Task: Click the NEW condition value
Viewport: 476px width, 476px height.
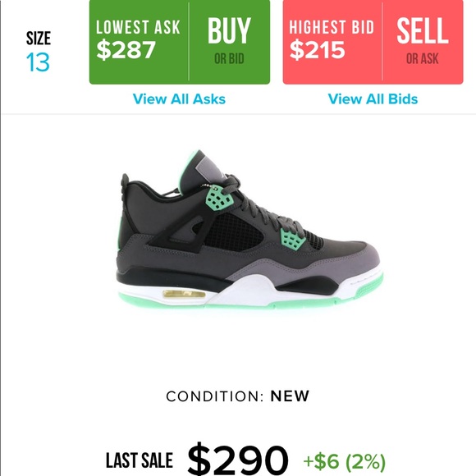Action: 290,396
